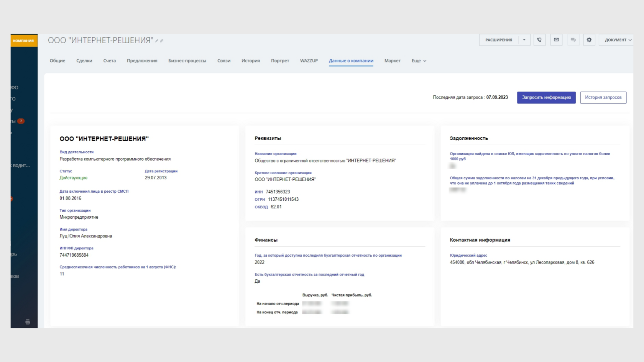The height and width of the screenshot is (362, 644).
Task: Click the phone call icon
Action: pos(539,40)
